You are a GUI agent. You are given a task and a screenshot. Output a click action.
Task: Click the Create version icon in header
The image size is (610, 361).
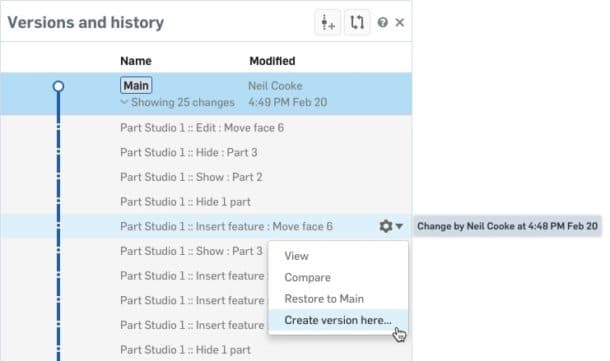coord(328,23)
